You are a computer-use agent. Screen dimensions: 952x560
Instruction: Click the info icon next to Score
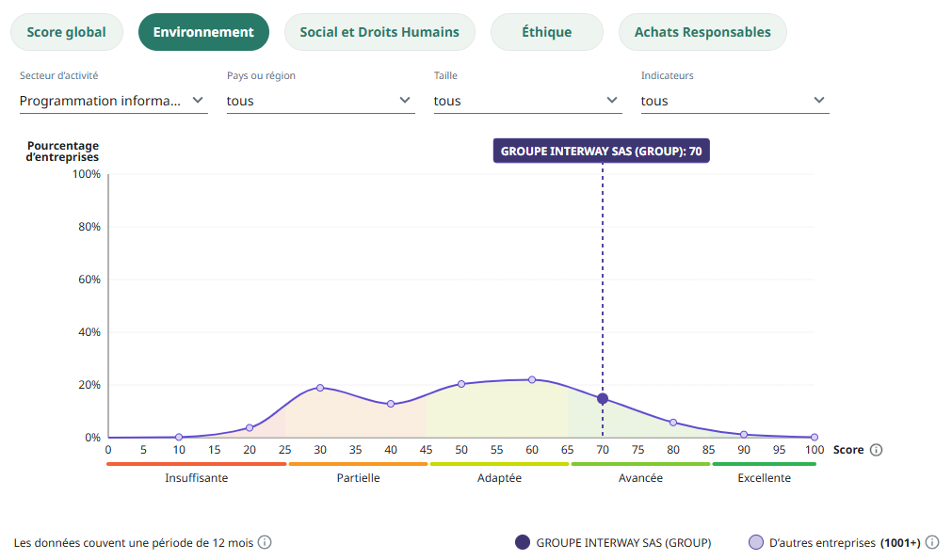(876, 450)
